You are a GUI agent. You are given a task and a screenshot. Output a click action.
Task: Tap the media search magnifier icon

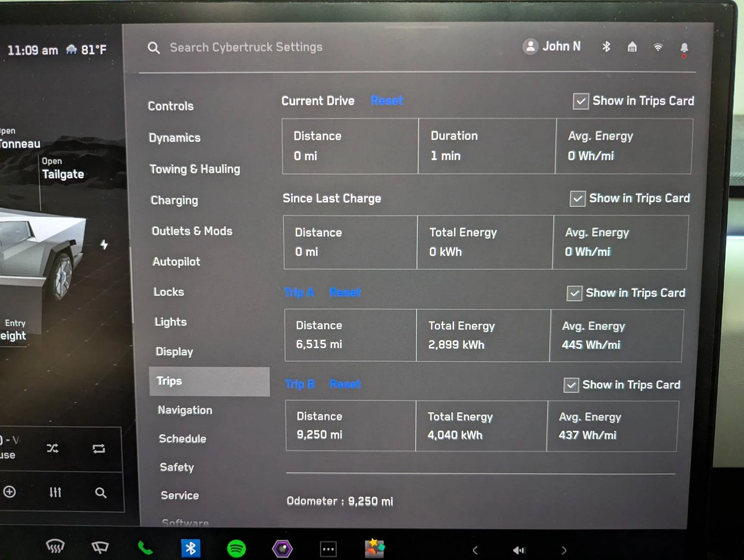(x=100, y=493)
